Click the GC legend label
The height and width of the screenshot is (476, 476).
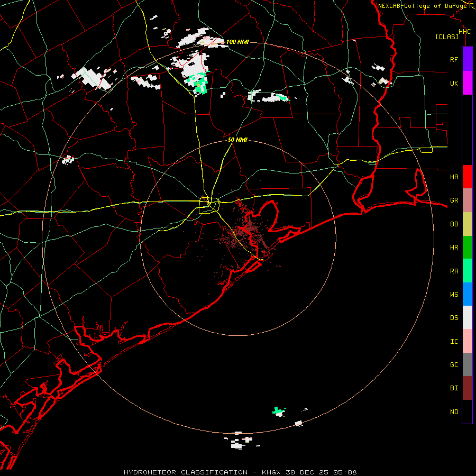point(454,365)
